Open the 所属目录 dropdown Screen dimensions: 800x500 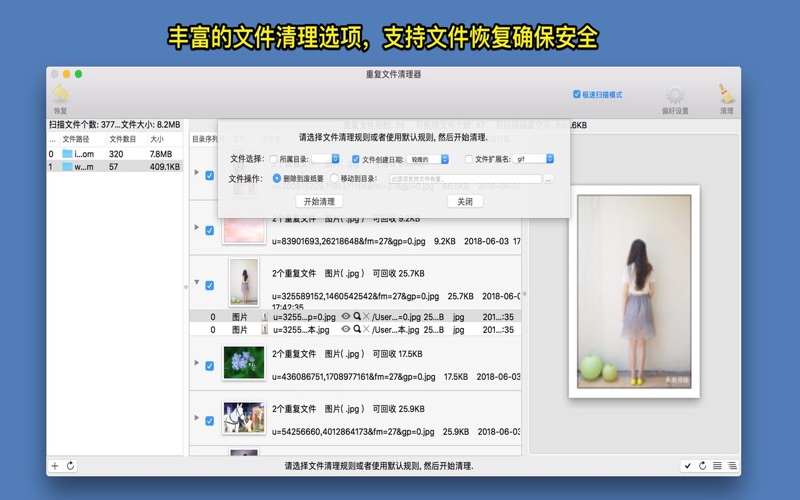tap(325, 159)
